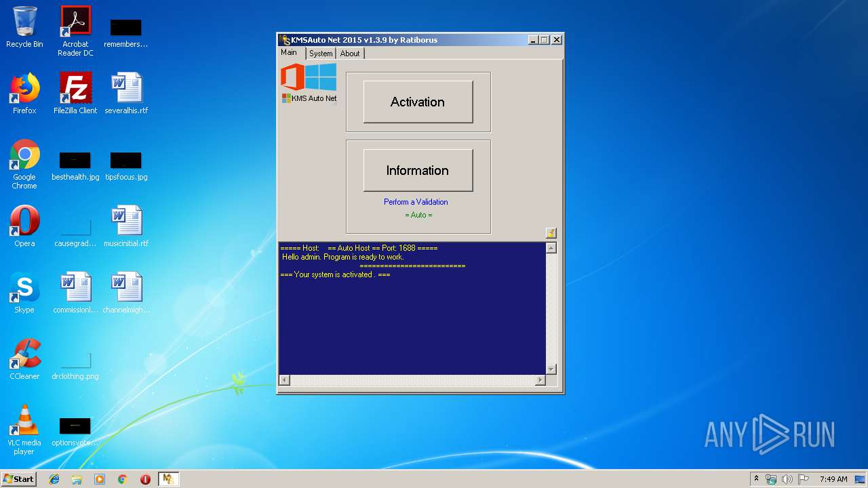Click the small broom clear-log icon
Screen dimensions: 868x488
click(x=551, y=233)
